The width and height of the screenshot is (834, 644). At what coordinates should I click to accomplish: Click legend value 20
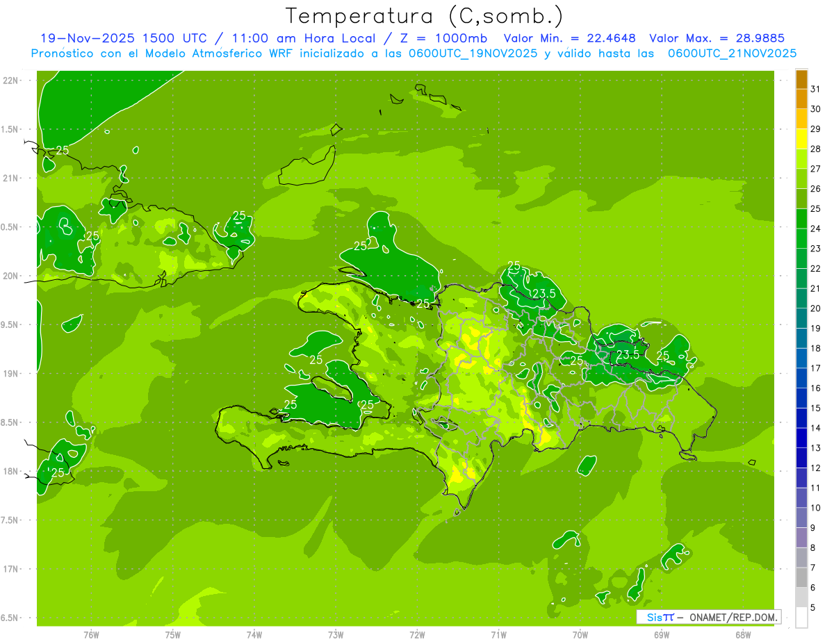coord(816,308)
